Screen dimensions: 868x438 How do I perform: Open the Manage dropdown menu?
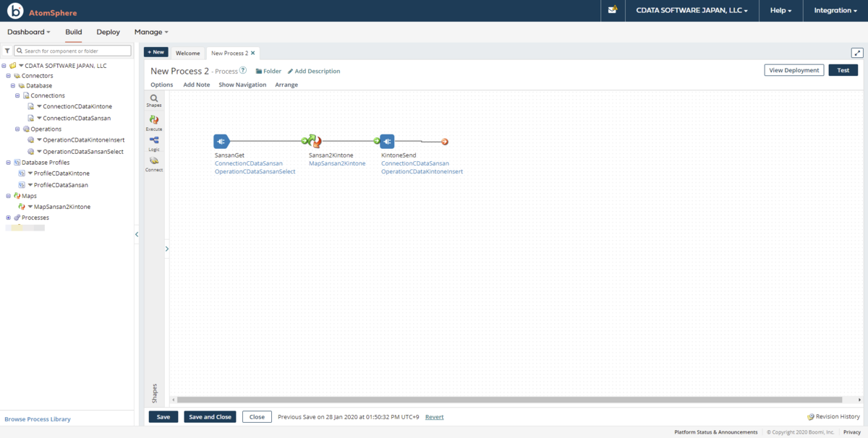(x=151, y=32)
